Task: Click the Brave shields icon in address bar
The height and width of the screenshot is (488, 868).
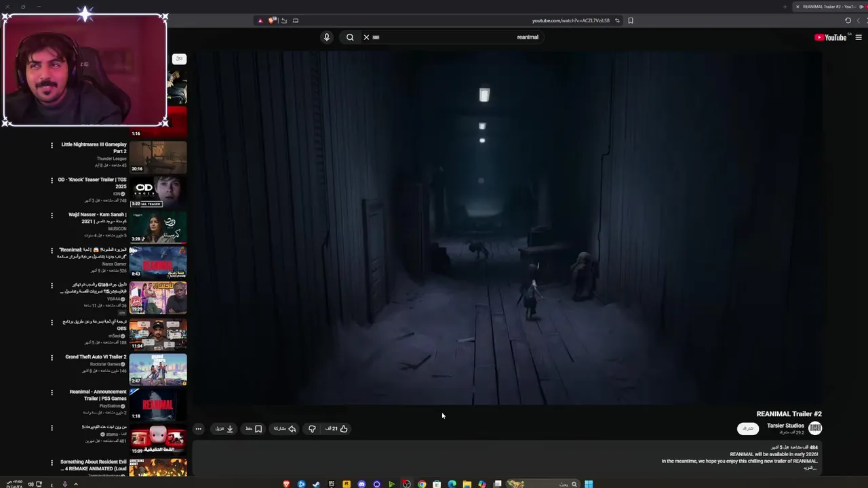Action: click(x=272, y=20)
